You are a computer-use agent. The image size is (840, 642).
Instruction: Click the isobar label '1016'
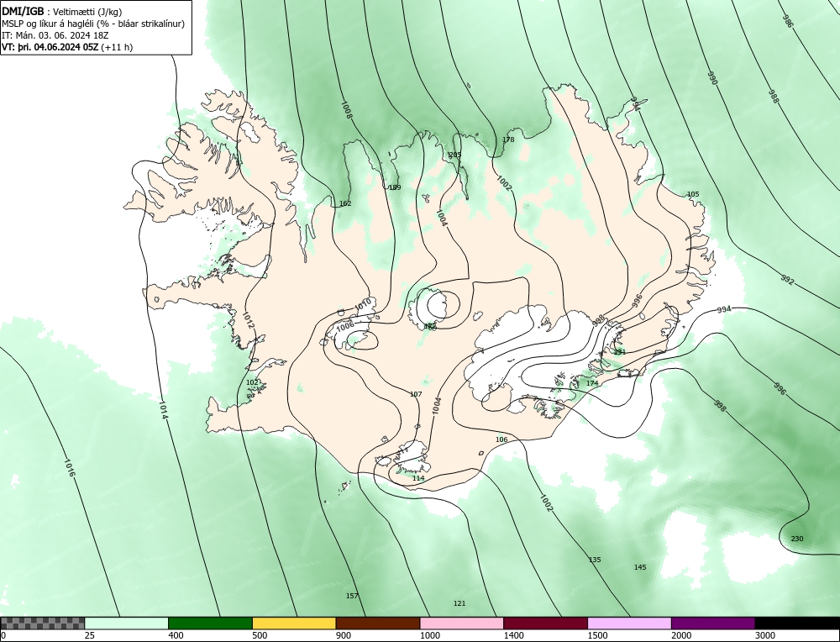point(70,467)
